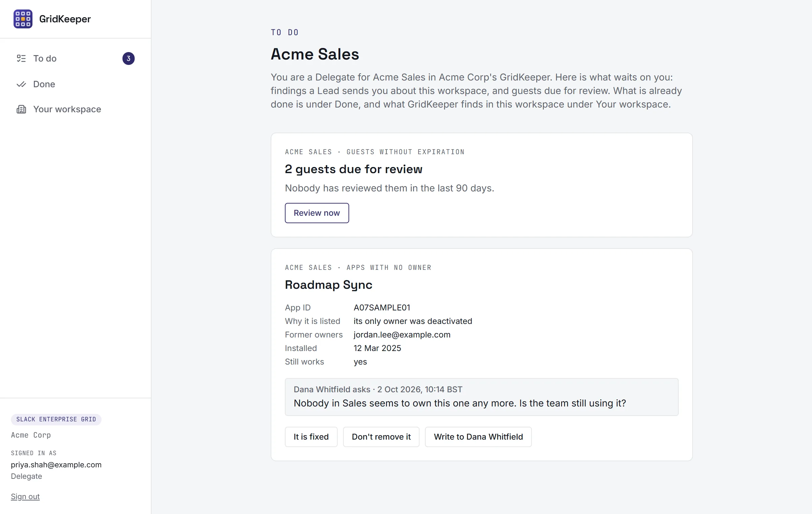The height and width of the screenshot is (514, 812).
Task: Click the SIGNED IN AS label
Action: pos(33,453)
